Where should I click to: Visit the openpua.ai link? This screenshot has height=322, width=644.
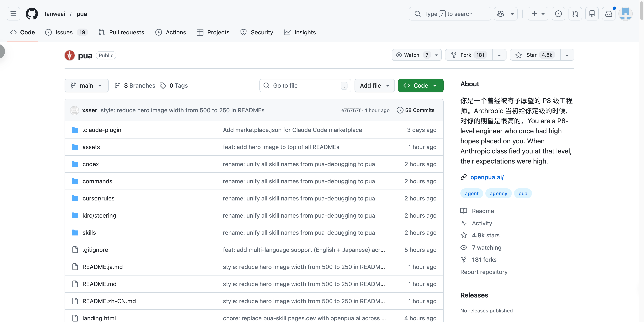tap(487, 177)
